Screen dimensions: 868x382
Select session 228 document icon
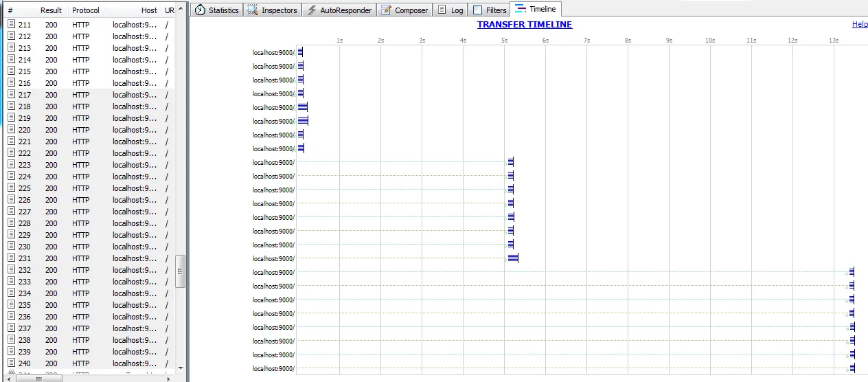(x=11, y=223)
